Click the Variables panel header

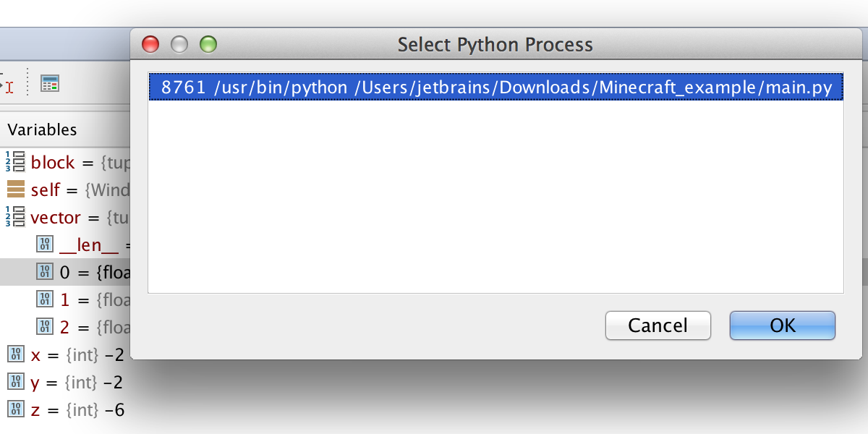[42, 129]
